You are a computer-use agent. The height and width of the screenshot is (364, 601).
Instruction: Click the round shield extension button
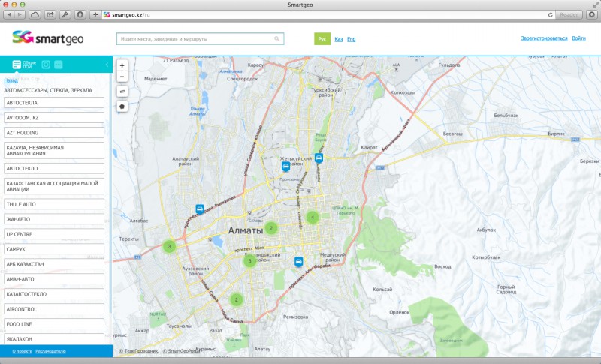point(80,14)
